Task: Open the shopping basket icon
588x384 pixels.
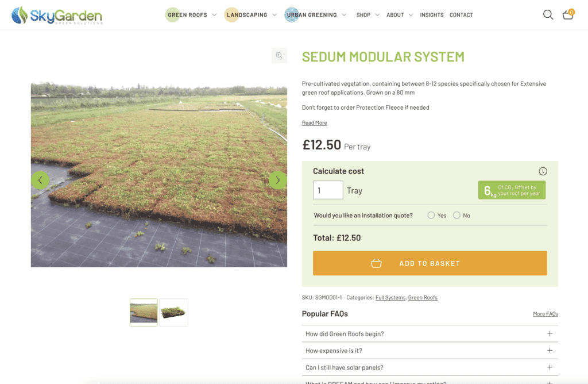Action: click(x=568, y=14)
